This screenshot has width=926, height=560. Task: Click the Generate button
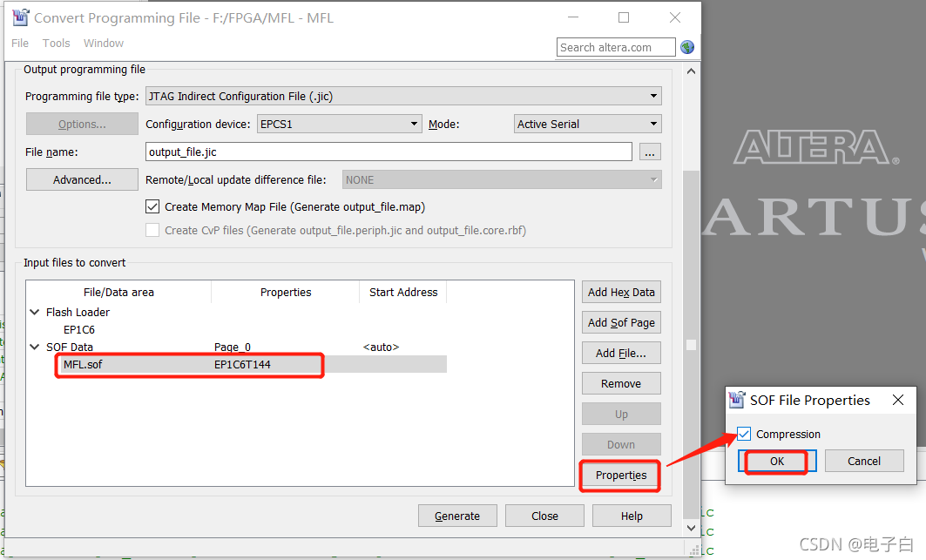click(x=457, y=516)
